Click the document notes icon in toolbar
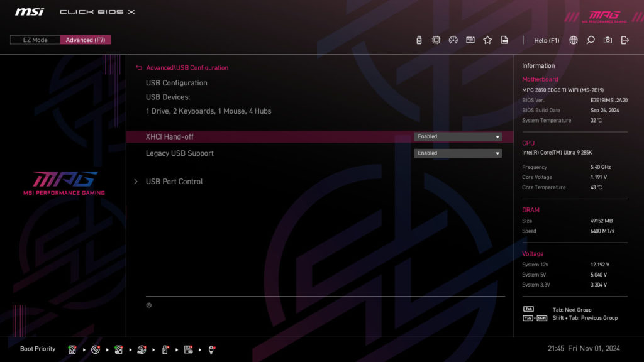 504,40
